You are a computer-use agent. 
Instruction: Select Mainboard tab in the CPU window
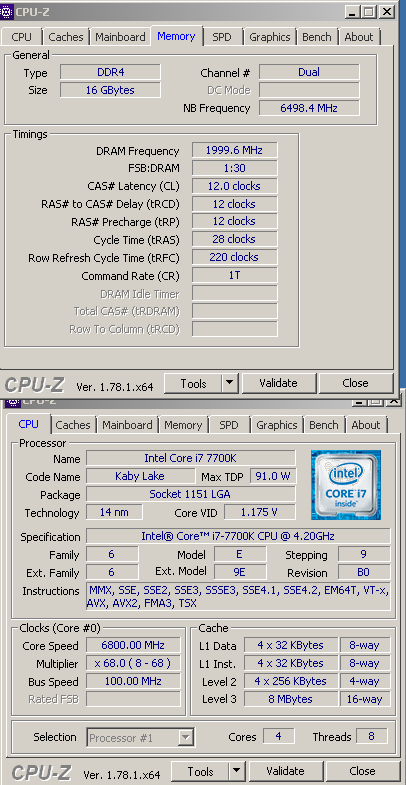[x=127, y=425]
